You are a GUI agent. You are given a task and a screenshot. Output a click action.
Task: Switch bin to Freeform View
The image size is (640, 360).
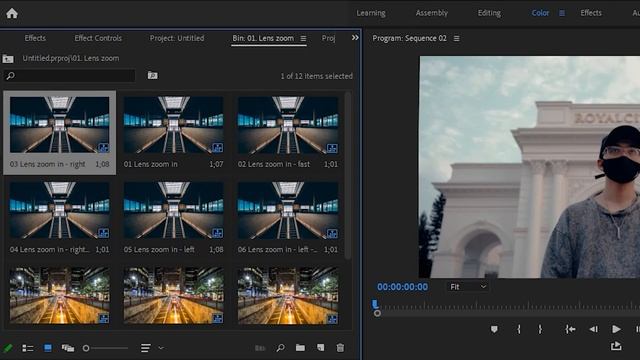point(68,348)
